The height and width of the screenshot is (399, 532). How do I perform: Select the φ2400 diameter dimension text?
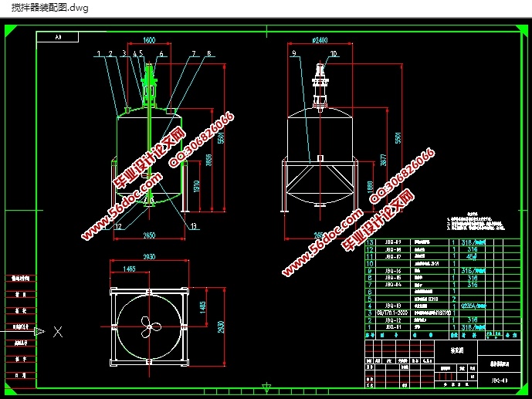pyautogui.click(x=320, y=40)
